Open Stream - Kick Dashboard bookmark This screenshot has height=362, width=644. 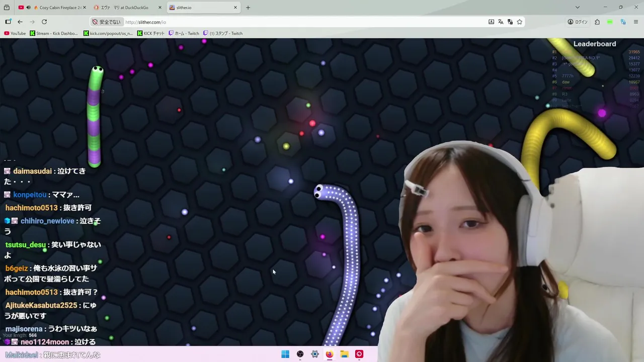54,33
